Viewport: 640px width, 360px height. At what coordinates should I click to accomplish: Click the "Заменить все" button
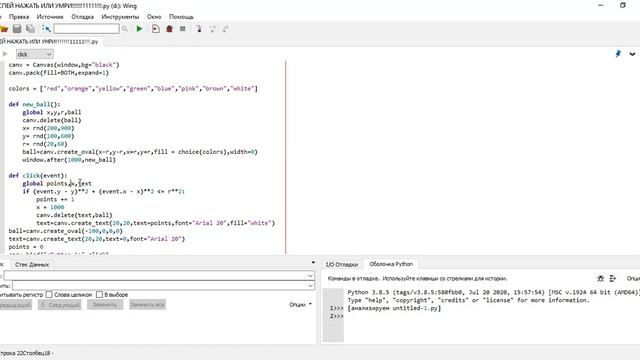pyautogui.click(x=147, y=304)
